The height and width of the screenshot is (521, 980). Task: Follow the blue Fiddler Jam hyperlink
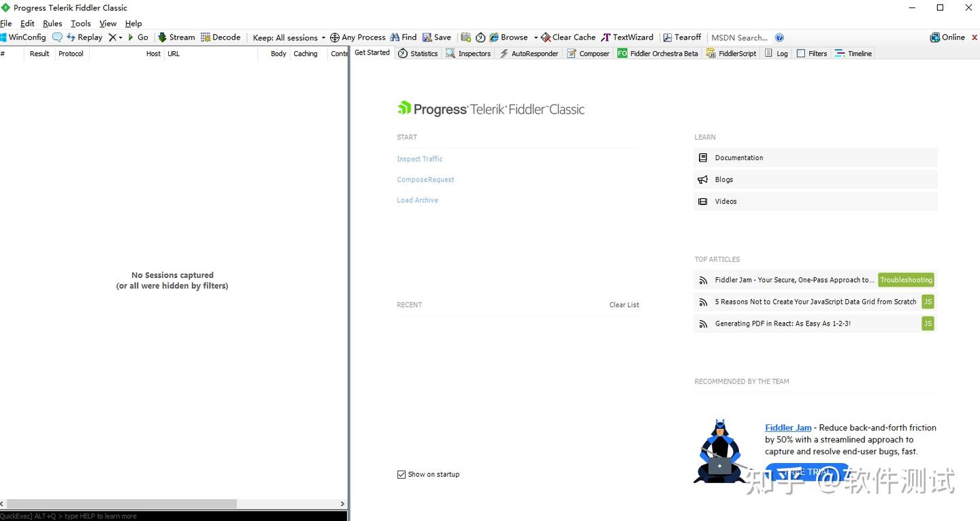(788, 428)
